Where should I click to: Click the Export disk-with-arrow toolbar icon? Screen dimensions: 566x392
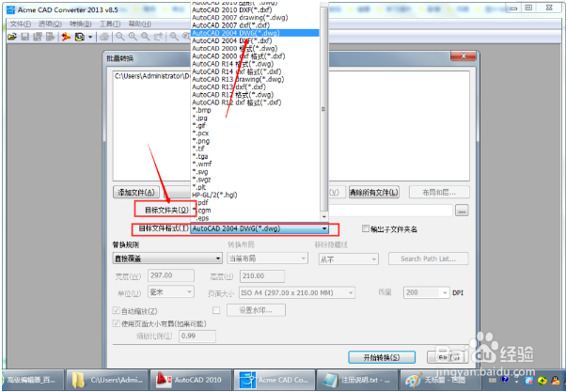tap(50, 37)
